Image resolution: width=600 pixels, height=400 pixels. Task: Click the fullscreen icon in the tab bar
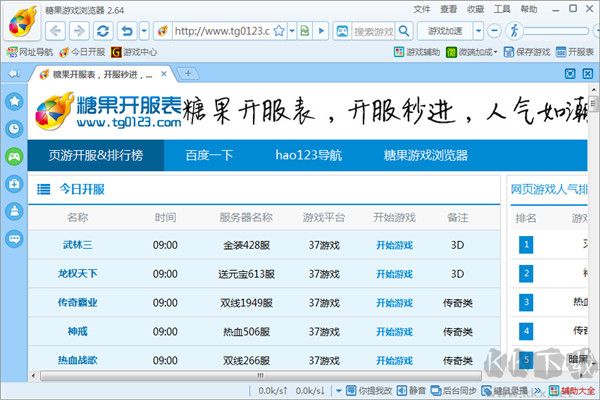[x=570, y=73]
